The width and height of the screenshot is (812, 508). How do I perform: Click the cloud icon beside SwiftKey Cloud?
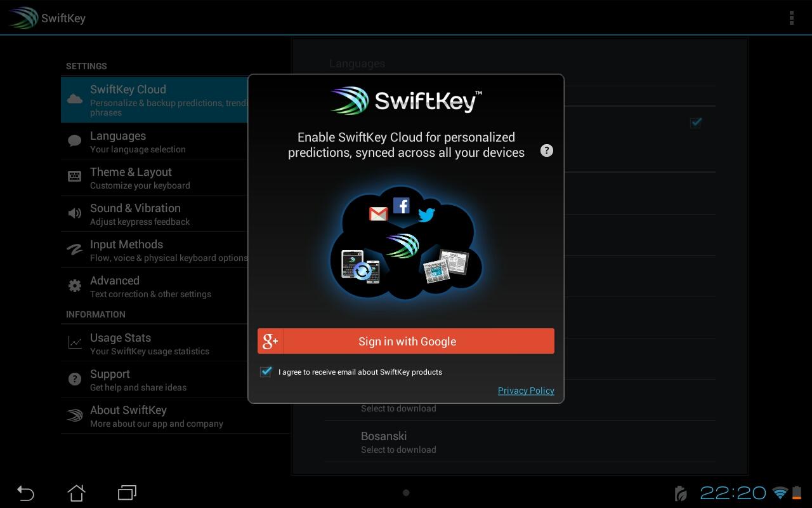(75, 98)
